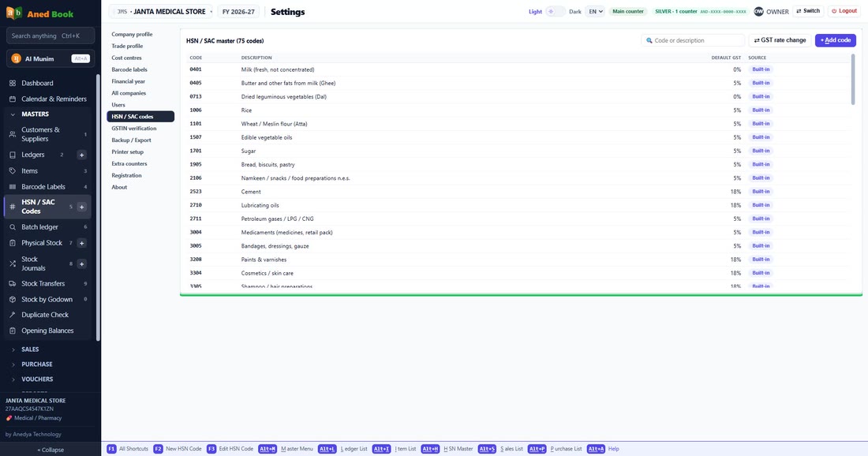The width and height of the screenshot is (868, 456).
Task: Toggle the Light/Dark theme switch
Action: coord(555,12)
